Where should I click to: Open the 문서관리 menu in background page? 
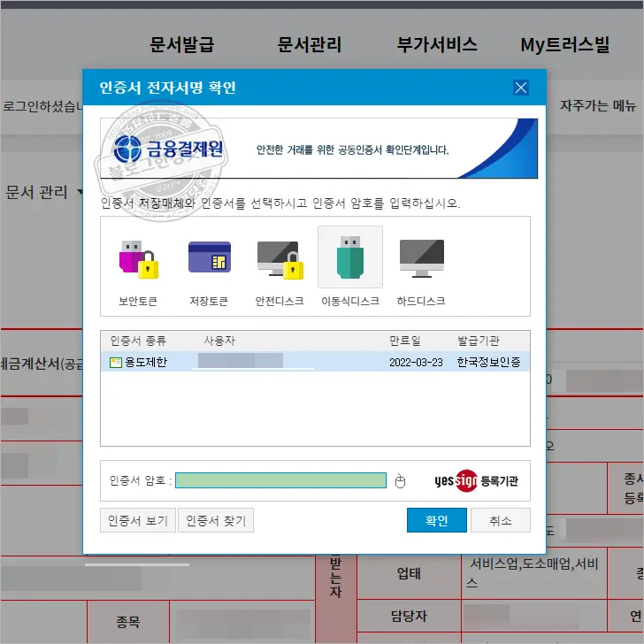coord(310,44)
